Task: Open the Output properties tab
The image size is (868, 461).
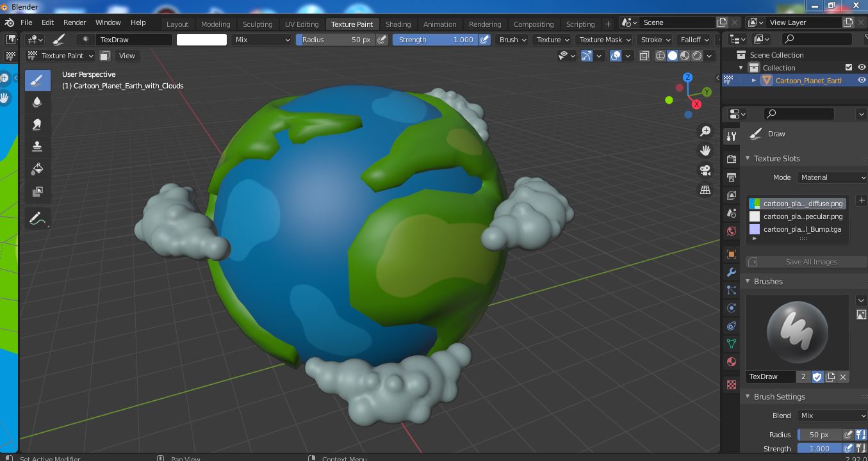Action: (732, 177)
